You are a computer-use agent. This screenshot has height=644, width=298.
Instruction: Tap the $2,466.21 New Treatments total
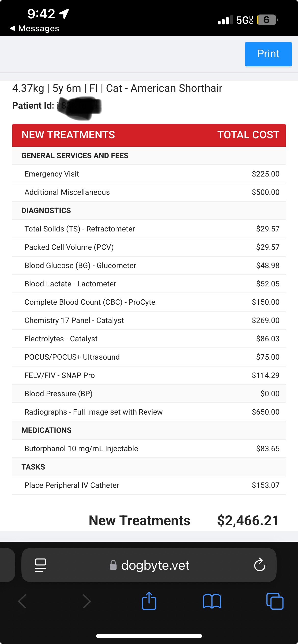tap(248, 520)
